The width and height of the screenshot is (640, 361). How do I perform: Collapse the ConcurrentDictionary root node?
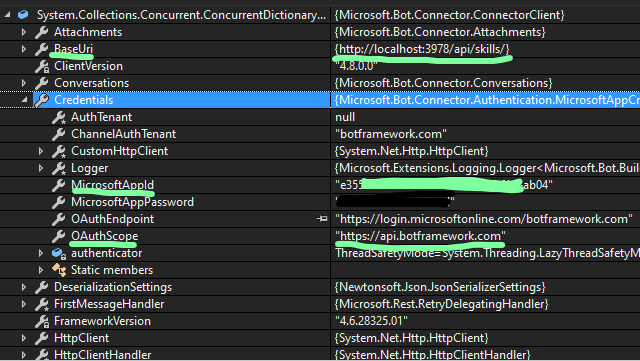7,15
